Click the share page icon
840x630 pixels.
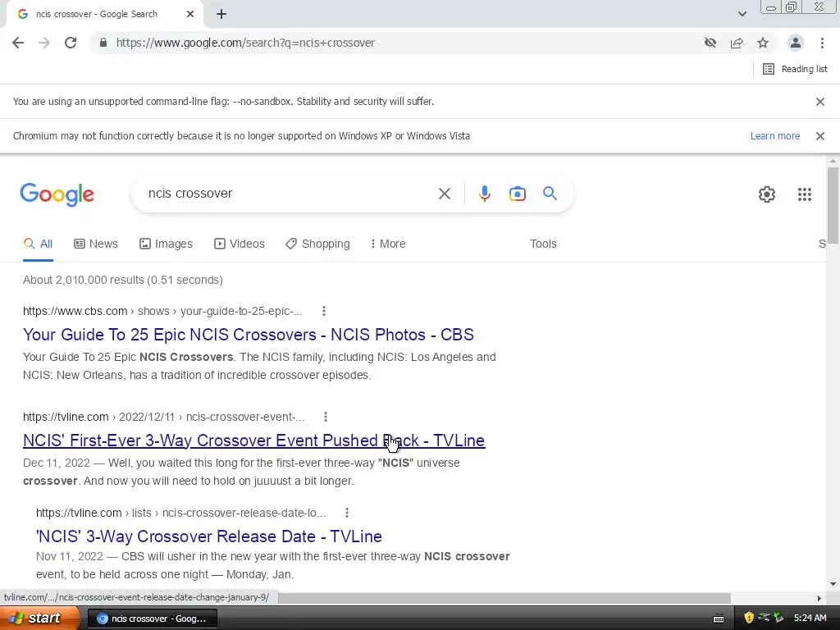click(737, 43)
